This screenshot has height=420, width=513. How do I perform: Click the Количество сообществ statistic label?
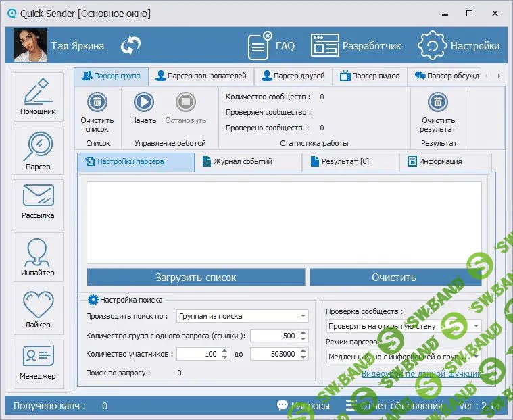coord(268,97)
